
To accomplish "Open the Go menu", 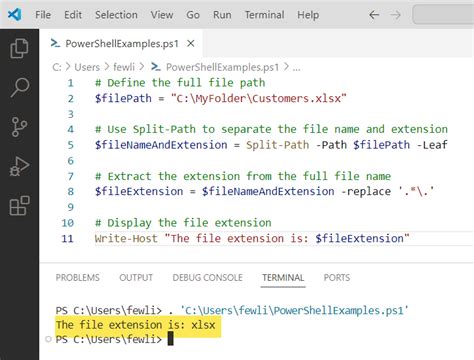I will tap(193, 15).
